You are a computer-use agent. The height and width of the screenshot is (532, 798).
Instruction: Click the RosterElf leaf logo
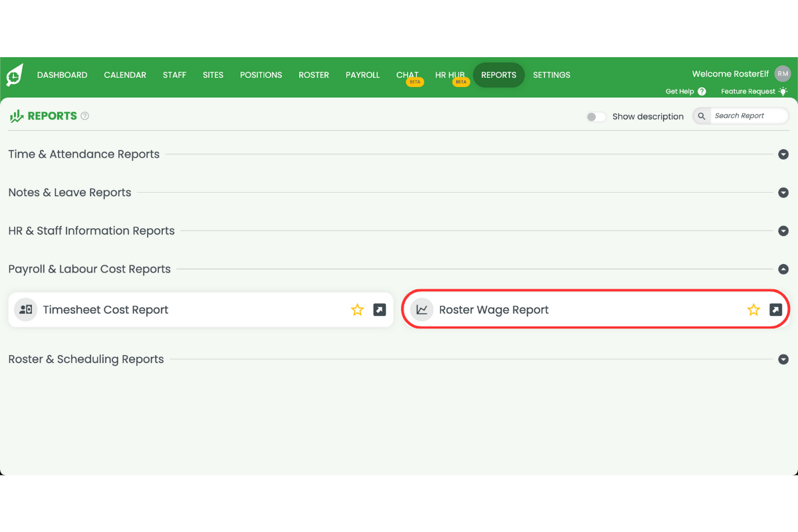tap(15, 74)
